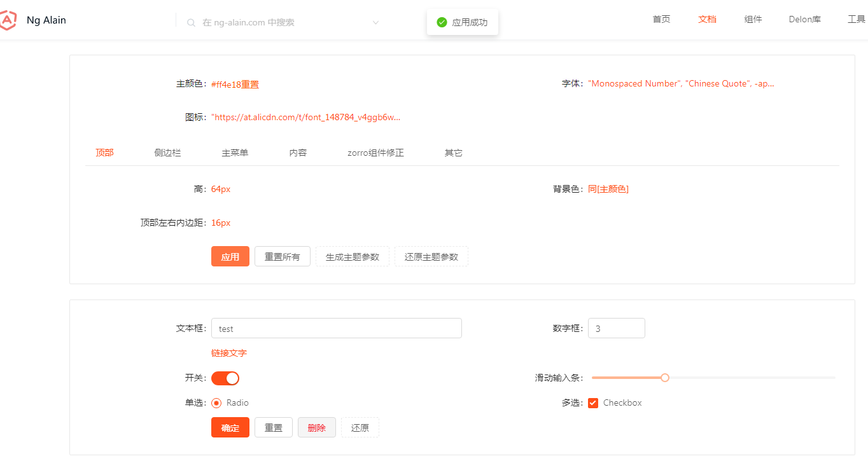Click the green success check icon
The width and height of the screenshot is (868, 461).
coord(442,21)
